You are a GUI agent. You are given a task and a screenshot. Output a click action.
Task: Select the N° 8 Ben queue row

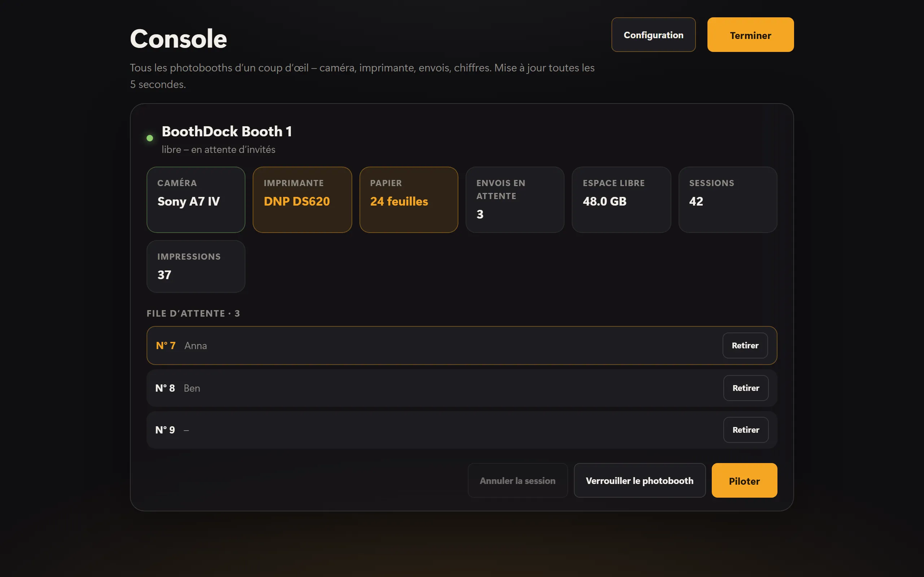462,388
